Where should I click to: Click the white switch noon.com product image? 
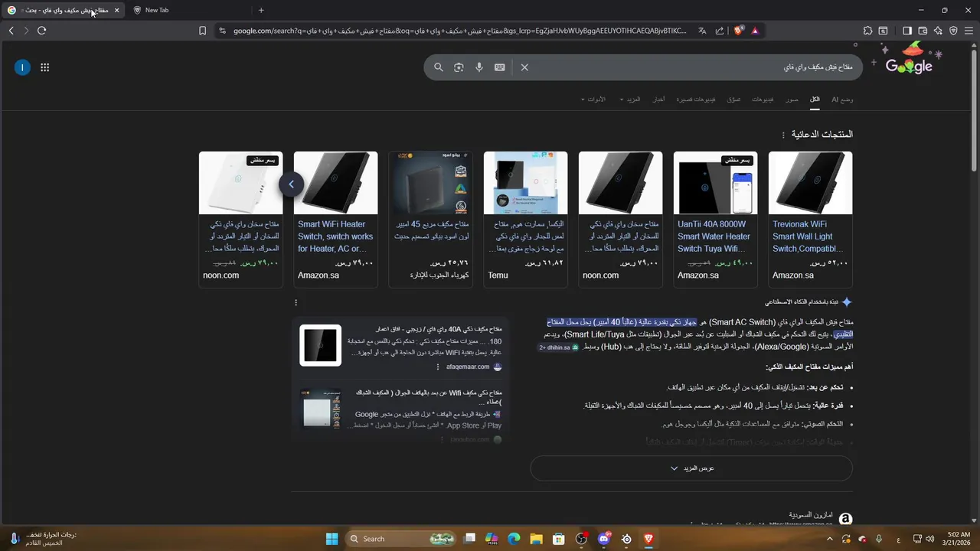pyautogui.click(x=240, y=183)
